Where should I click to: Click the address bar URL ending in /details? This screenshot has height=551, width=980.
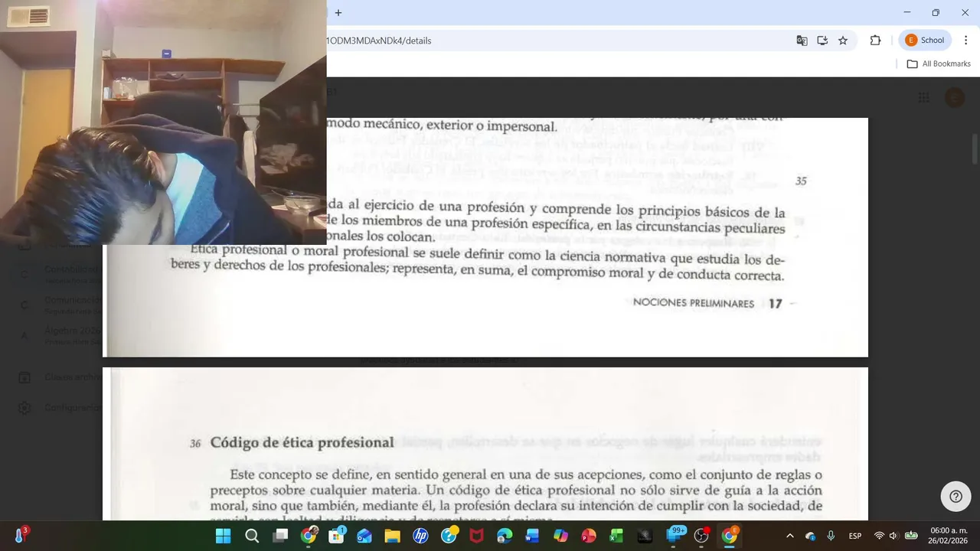tap(378, 41)
